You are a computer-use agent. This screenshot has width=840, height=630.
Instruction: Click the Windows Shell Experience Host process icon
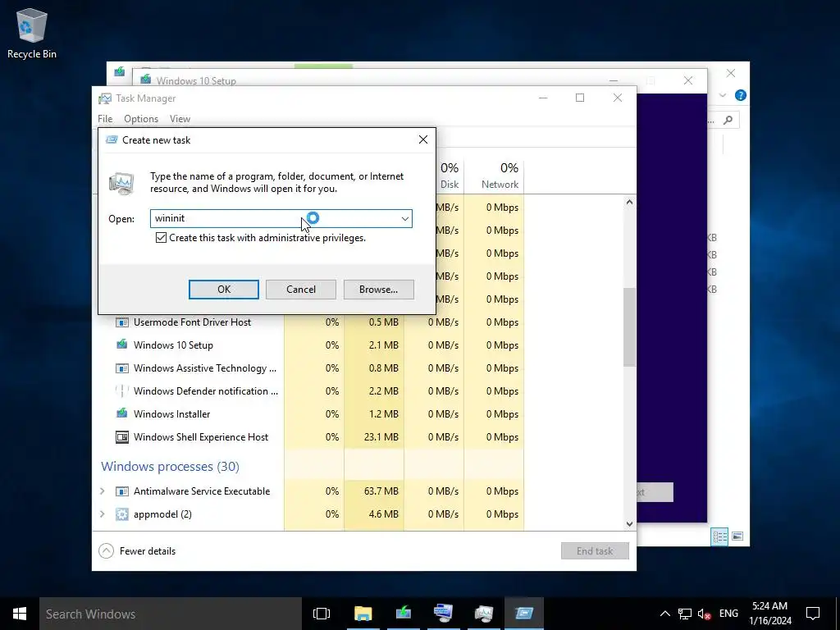point(122,437)
